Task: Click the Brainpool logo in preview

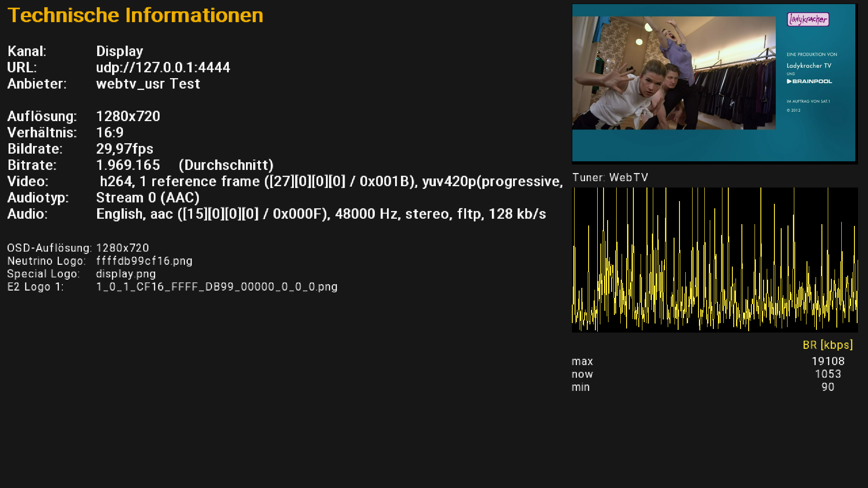Action: click(x=809, y=81)
